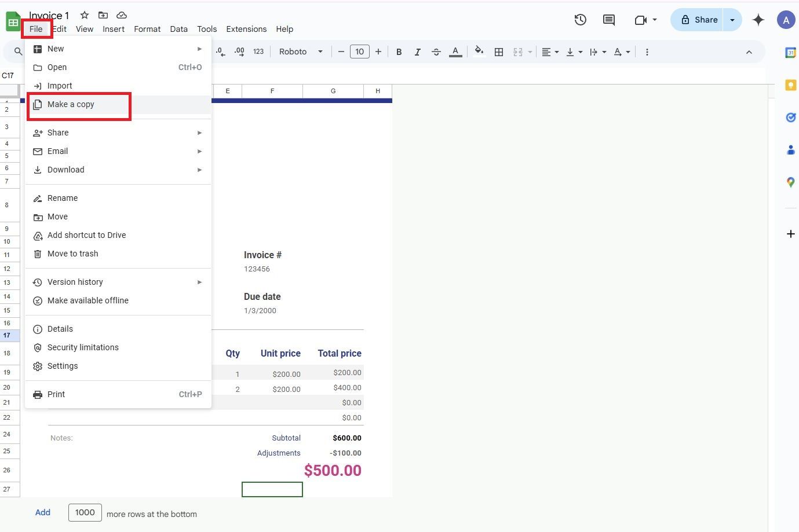The image size is (799, 532).
Task: Open the comments panel
Action: pos(608,19)
